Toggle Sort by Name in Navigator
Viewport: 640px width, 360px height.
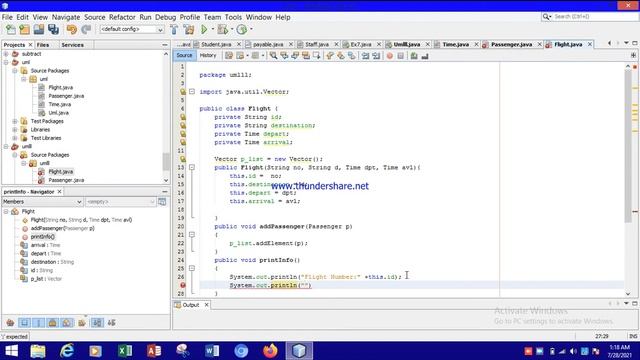coord(97,323)
